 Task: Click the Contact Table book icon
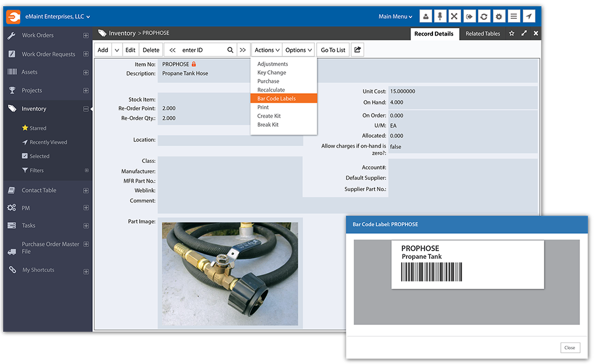[x=12, y=190]
